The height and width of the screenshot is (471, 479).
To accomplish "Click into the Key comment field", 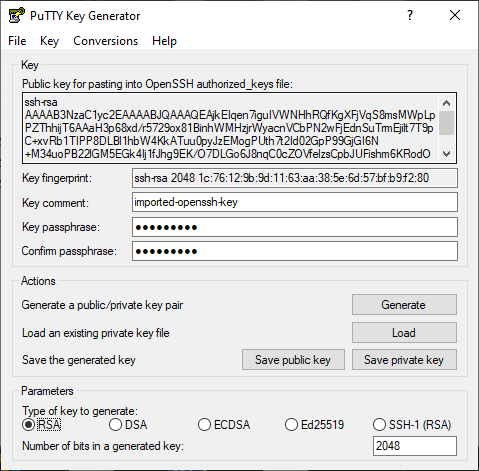I will tap(295, 202).
